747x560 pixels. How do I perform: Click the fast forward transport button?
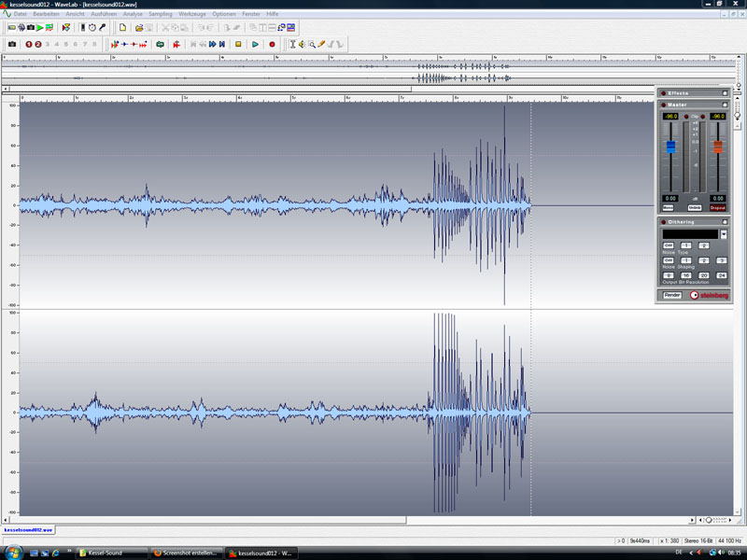(x=213, y=44)
